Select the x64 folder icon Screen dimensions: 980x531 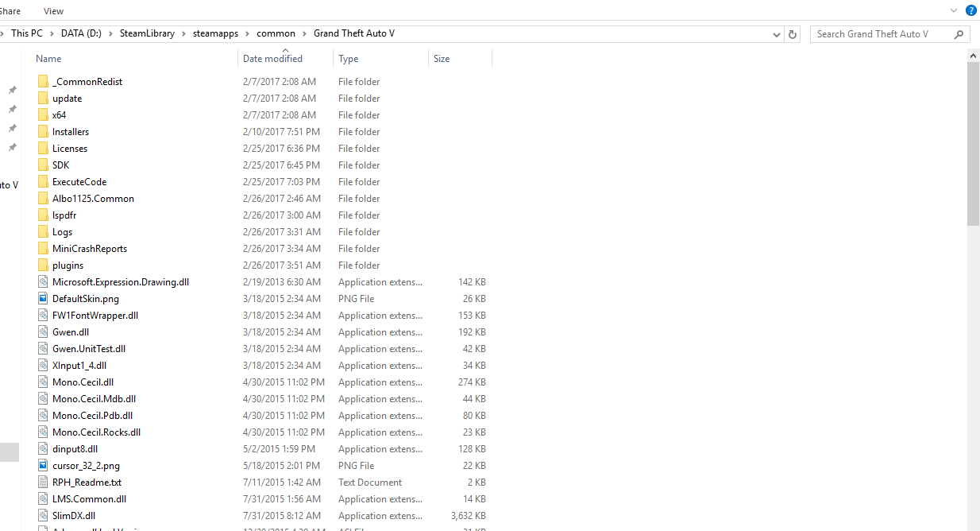(x=43, y=114)
